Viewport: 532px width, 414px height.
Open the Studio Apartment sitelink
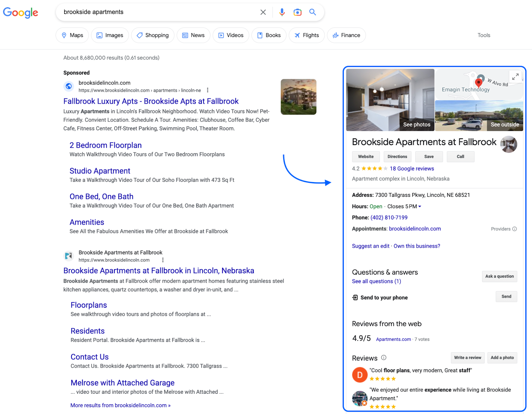(100, 171)
